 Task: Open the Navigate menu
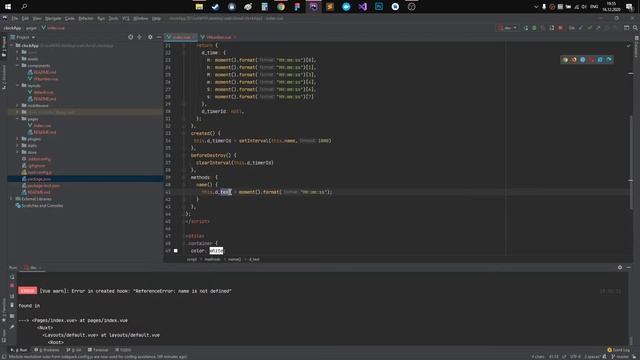coord(53,18)
